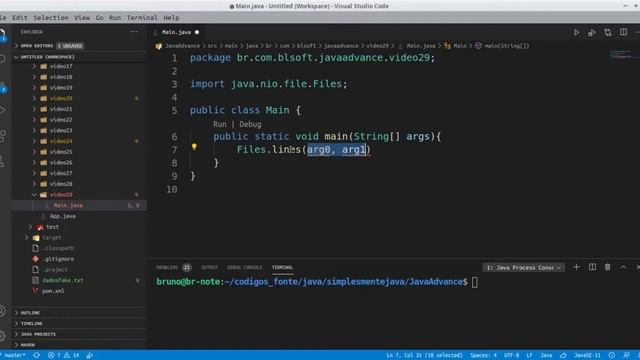Click UTF-8 encoding in status bar
The width and height of the screenshot is (640, 360).
pos(511,355)
